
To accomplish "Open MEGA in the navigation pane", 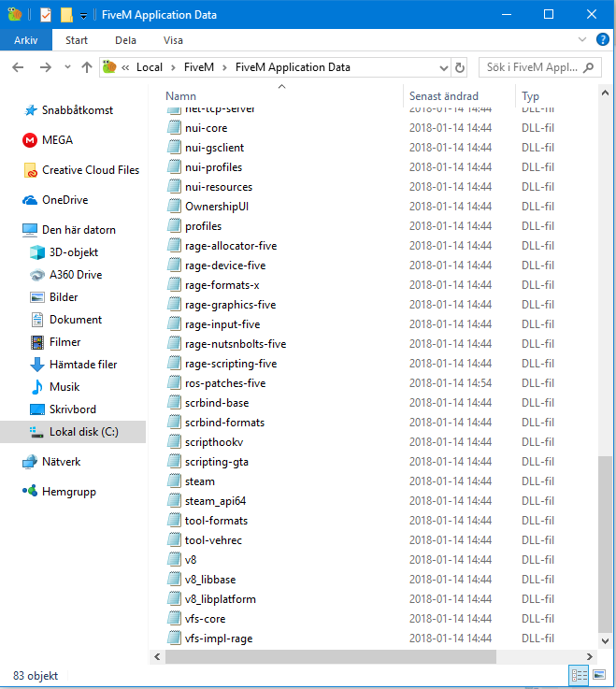I will click(x=57, y=139).
